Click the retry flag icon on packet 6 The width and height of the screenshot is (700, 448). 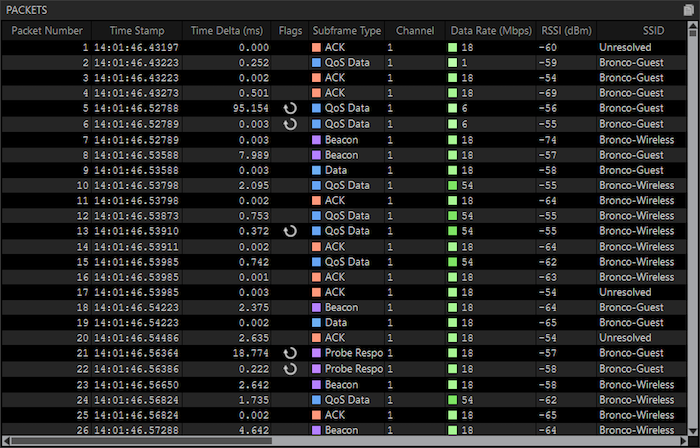[x=290, y=124]
